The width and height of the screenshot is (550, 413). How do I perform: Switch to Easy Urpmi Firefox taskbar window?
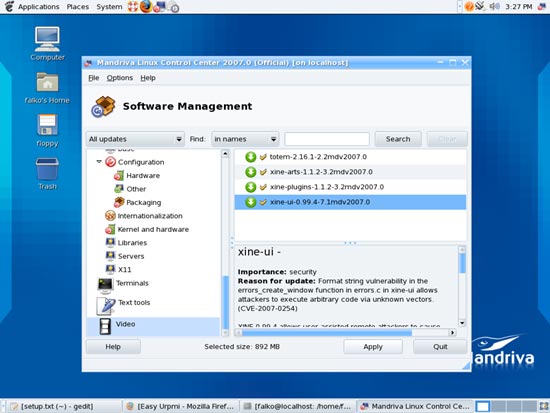[181, 406]
